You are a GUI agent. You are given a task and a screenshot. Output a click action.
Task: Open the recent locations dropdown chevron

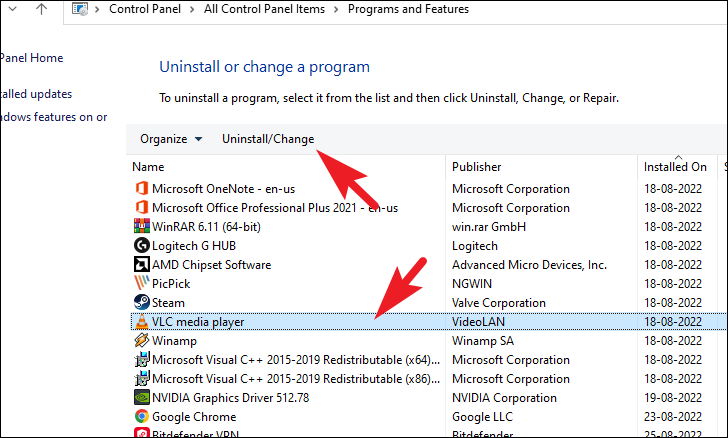click(13, 9)
